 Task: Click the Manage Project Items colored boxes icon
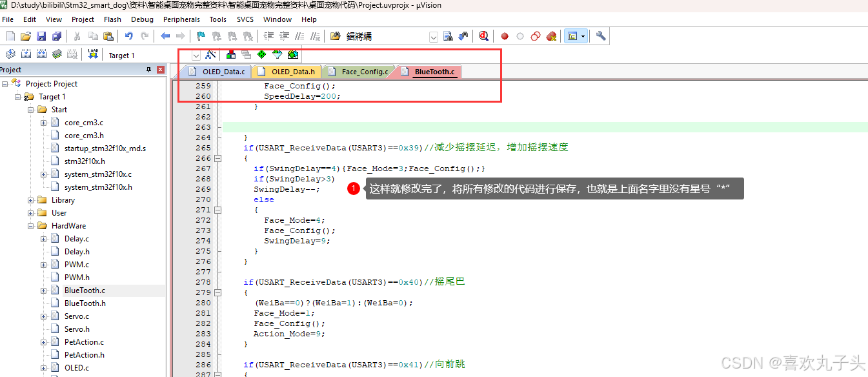click(x=230, y=55)
